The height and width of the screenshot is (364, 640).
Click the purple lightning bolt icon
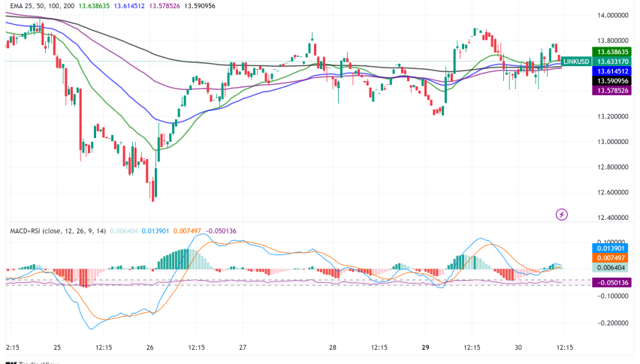pos(562,214)
